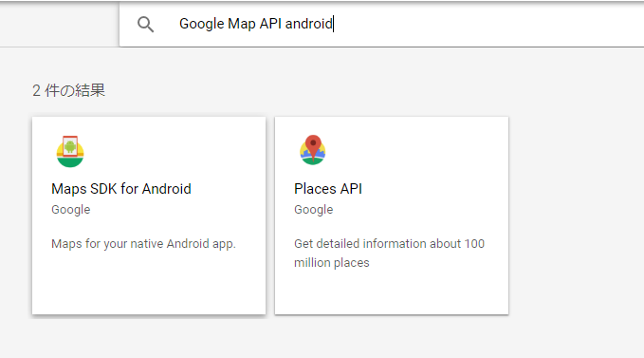Click "Google" publisher under Maps SDK for Android
Screen dimensions: 644x358
(70, 210)
